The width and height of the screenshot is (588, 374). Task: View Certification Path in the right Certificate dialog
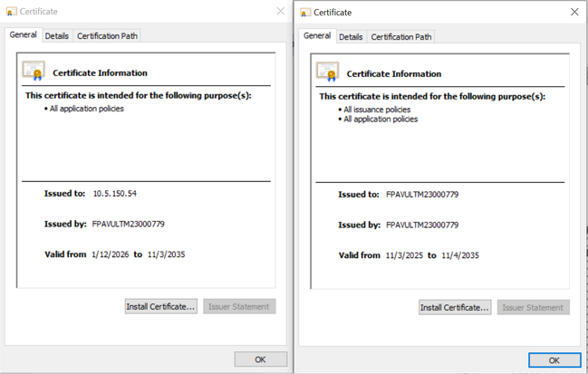pos(401,37)
